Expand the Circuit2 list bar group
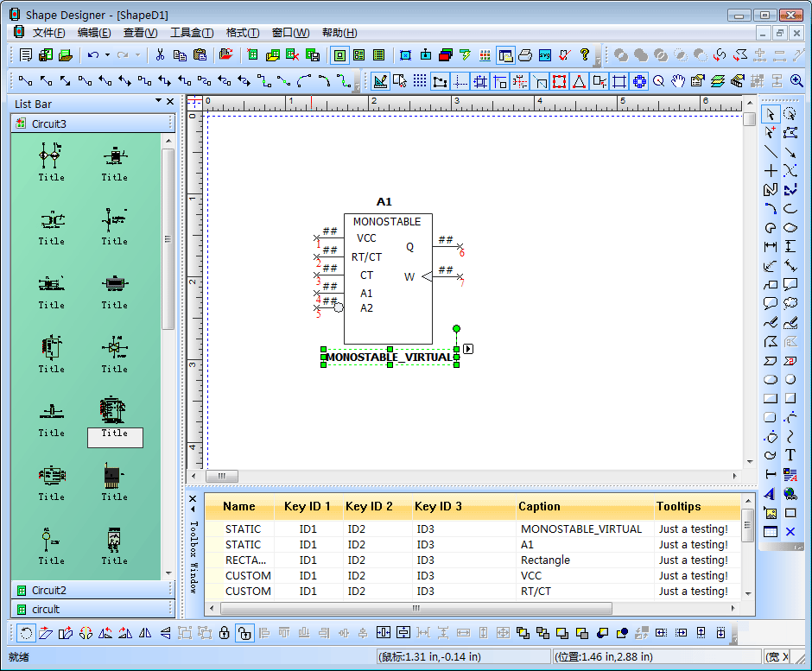 49,591
